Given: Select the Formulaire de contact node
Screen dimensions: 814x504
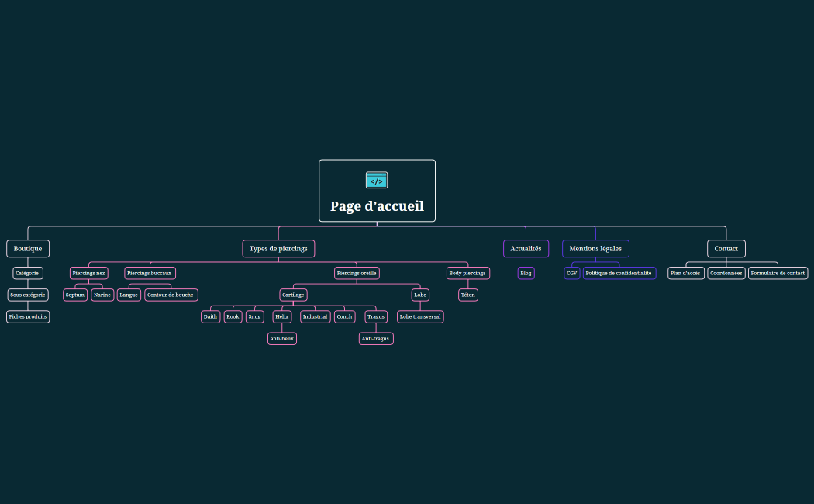Looking at the screenshot, I should 778,273.
